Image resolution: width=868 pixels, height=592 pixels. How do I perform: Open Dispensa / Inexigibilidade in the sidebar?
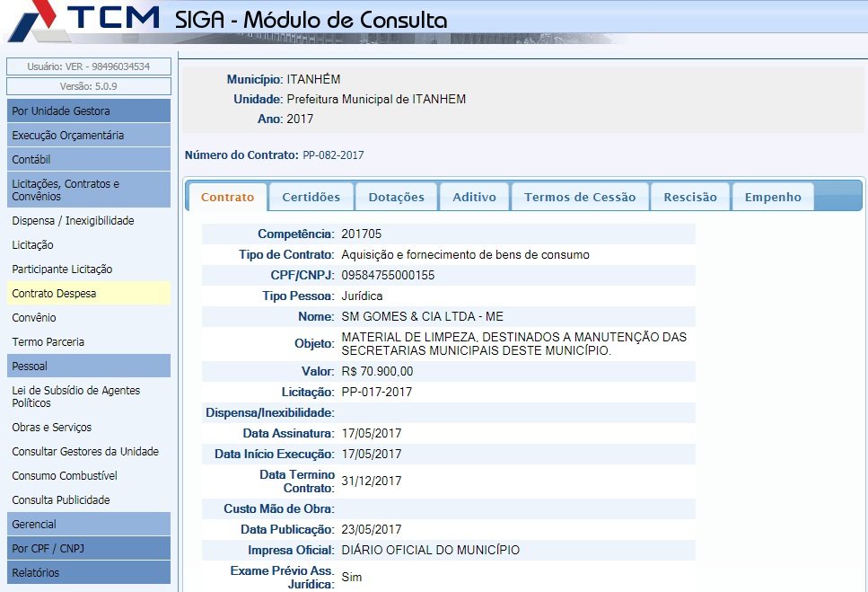tap(73, 221)
